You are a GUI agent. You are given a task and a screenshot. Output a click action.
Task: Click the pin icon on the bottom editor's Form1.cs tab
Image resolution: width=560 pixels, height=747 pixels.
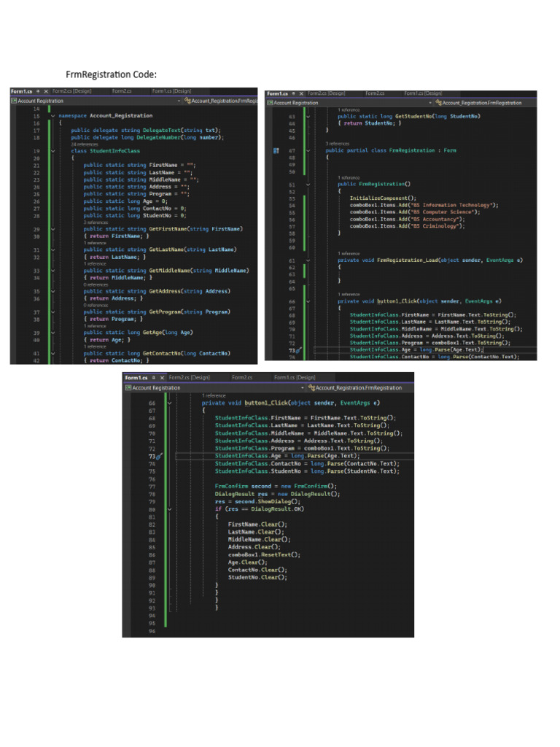pyautogui.click(x=153, y=378)
